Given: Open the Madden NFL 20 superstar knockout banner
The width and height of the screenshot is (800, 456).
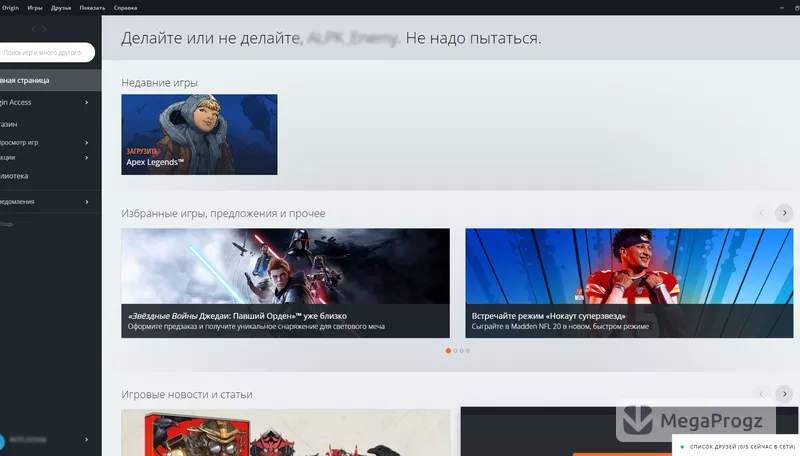Looking at the screenshot, I should pyautogui.click(x=629, y=283).
